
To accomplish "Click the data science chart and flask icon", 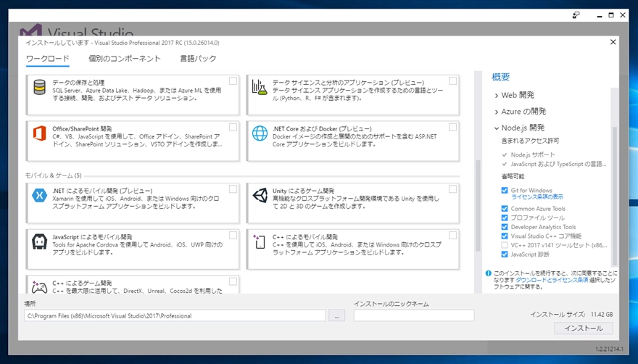I will tap(260, 87).
